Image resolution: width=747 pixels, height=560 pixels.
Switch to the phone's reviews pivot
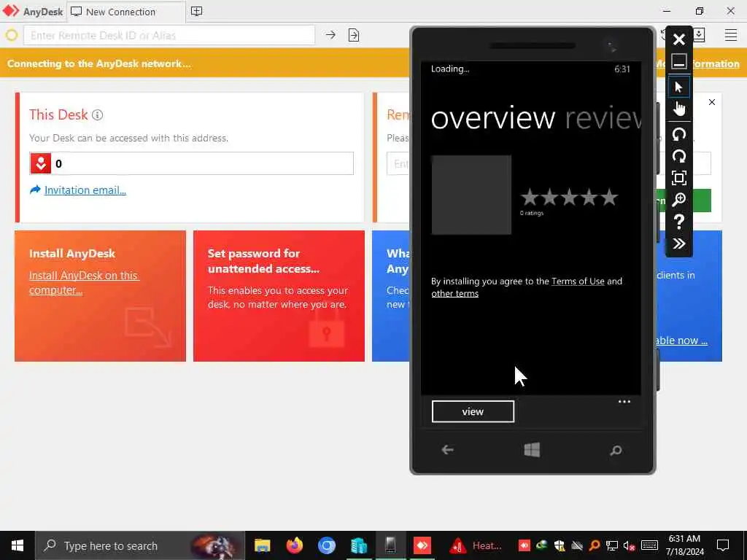[603, 118]
